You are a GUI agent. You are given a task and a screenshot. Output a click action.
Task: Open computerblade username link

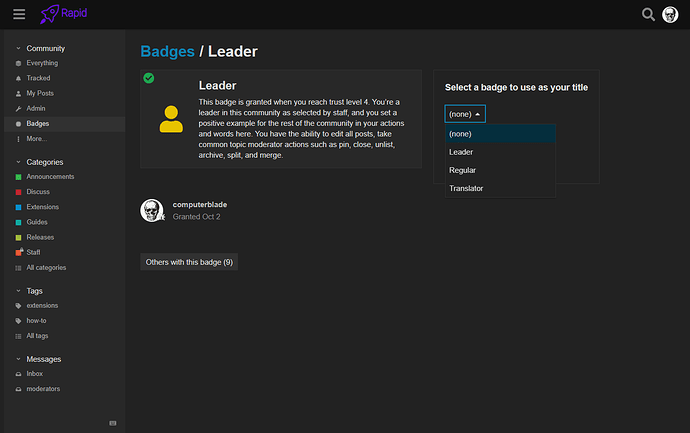[x=200, y=205]
